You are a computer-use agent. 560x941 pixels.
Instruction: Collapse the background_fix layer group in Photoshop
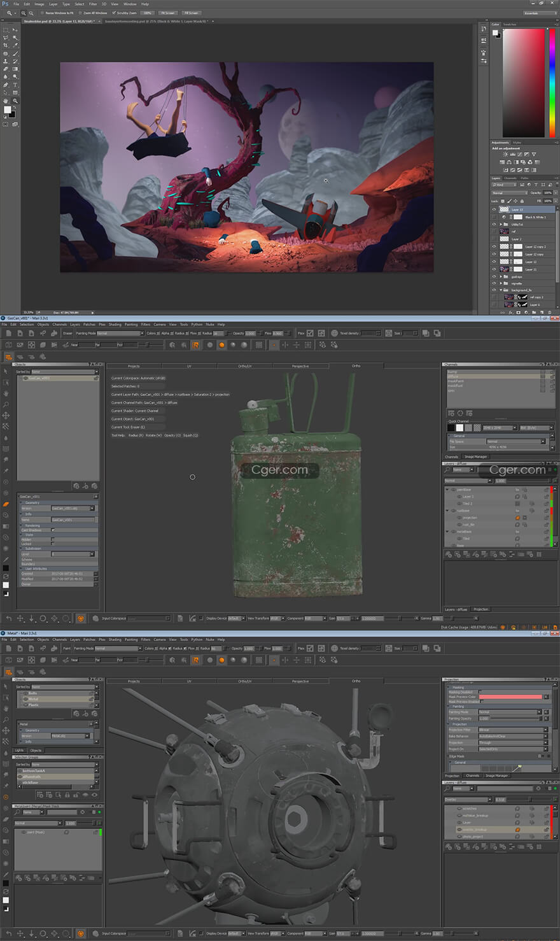tap(501, 290)
